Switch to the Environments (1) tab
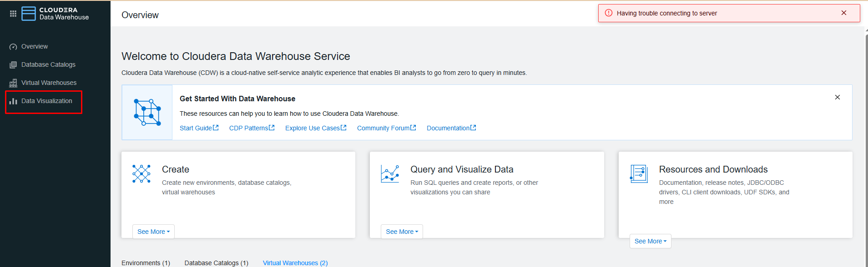868x267 pixels. tap(146, 263)
